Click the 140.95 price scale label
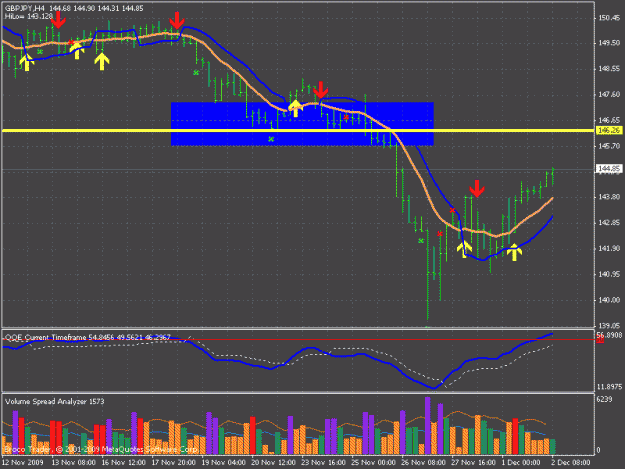This screenshot has height=469, width=625. point(609,274)
